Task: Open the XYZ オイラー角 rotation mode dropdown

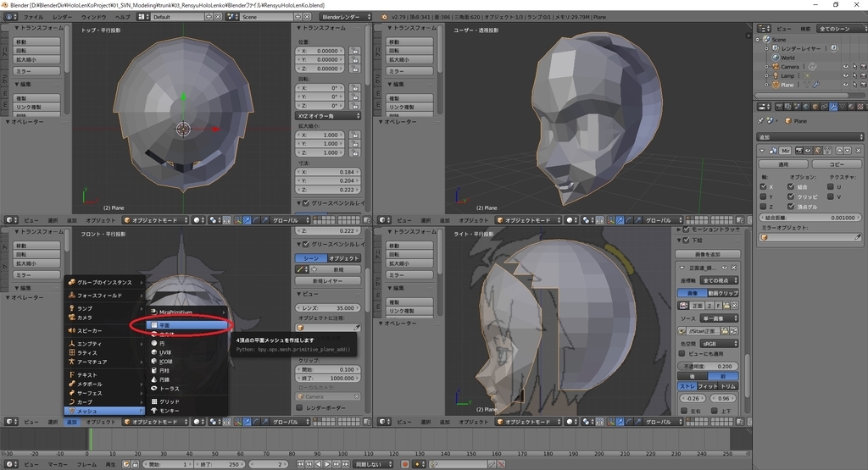Action: pos(328,115)
